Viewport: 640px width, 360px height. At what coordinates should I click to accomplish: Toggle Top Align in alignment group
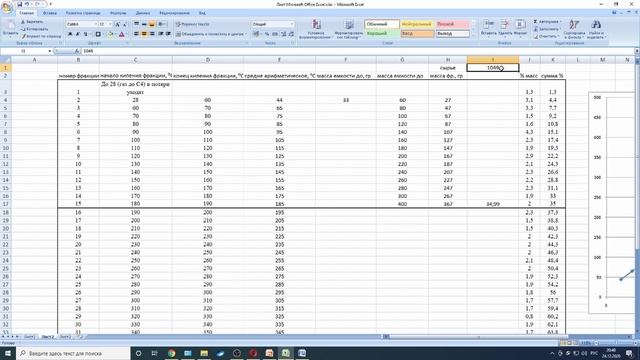pyautogui.click(x=136, y=24)
